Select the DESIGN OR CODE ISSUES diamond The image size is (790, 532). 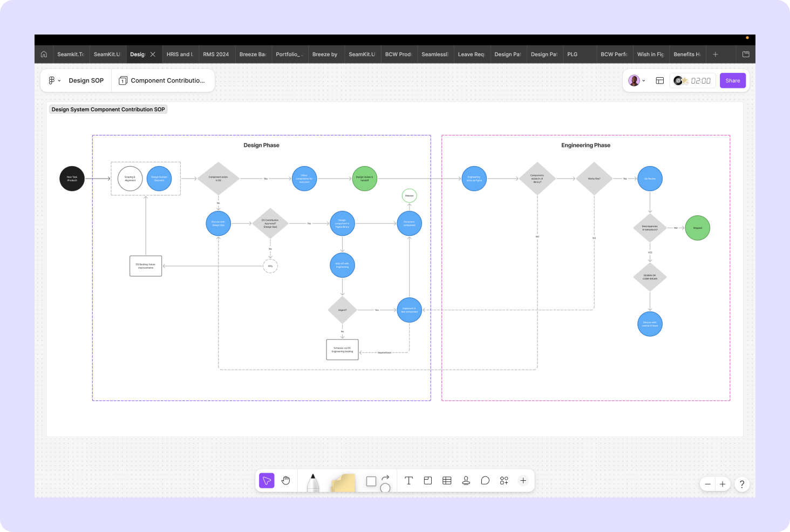(x=650, y=277)
